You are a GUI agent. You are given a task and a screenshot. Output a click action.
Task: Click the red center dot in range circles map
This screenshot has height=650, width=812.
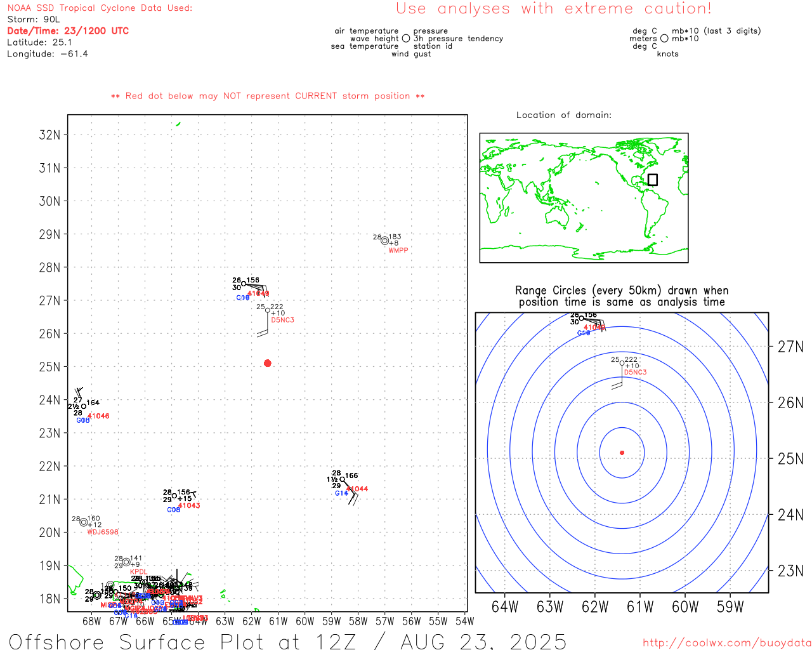click(x=622, y=453)
